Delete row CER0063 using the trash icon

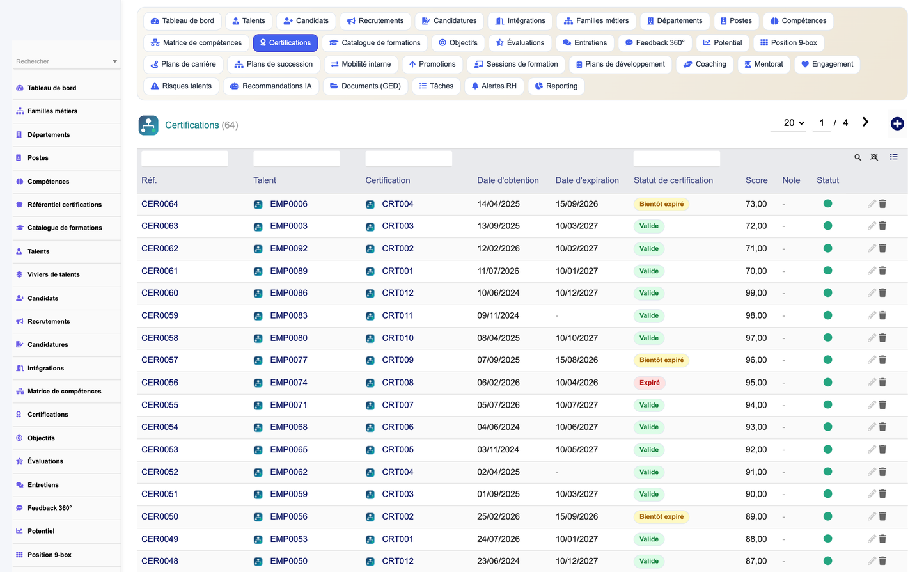point(882,226)
